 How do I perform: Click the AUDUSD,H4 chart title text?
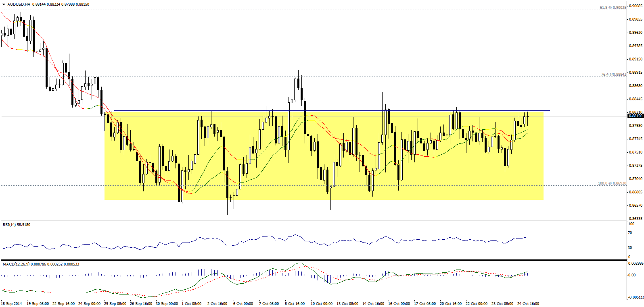coord(19,4)
